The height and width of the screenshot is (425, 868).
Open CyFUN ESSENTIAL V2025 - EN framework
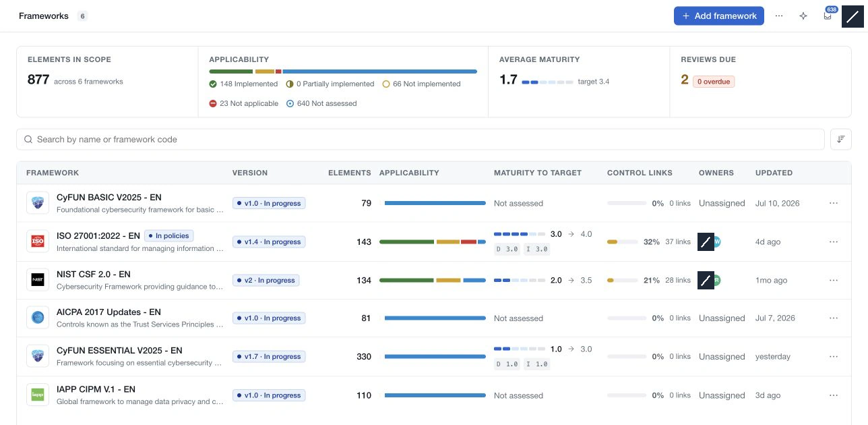pyautogui.click(x=119, y=351)
